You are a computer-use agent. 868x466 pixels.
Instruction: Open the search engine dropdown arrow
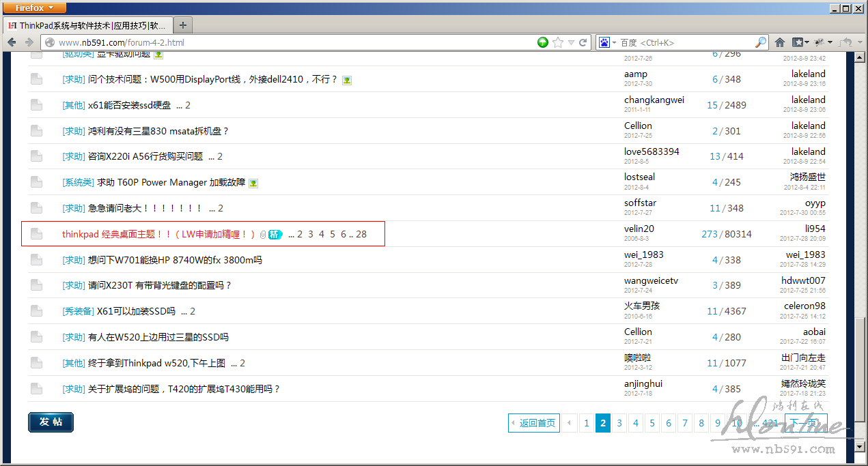coord(614,42)
